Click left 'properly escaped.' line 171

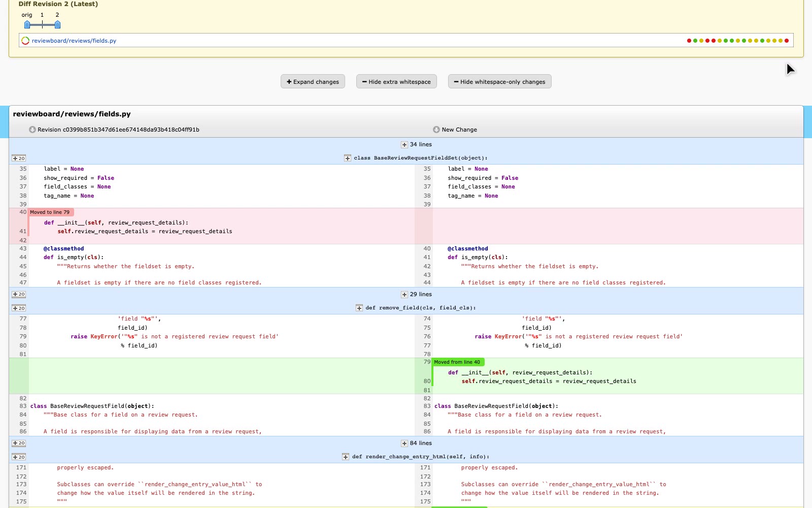(x=85, y=467)
